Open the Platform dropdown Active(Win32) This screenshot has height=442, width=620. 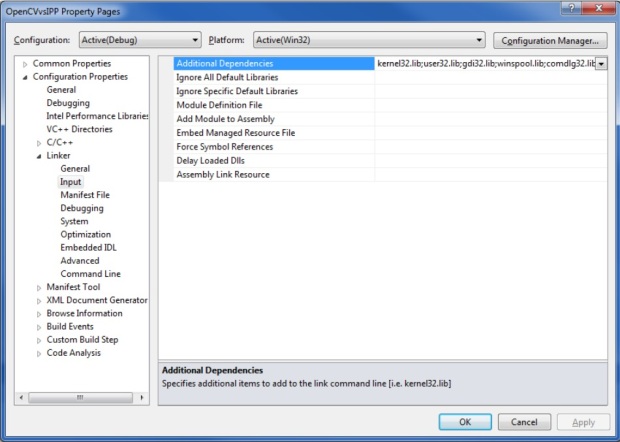click(x=369, y=40)
